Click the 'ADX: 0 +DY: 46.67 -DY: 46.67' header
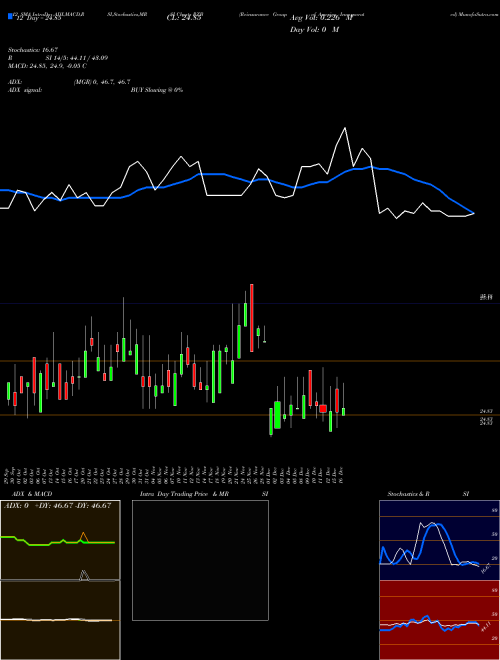Screen dimensions: 500x660 pos(58,506)
